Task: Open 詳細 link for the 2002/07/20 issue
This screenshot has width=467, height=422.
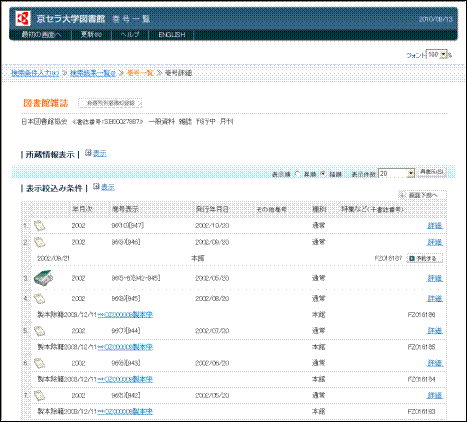Action: click(435, 331)
